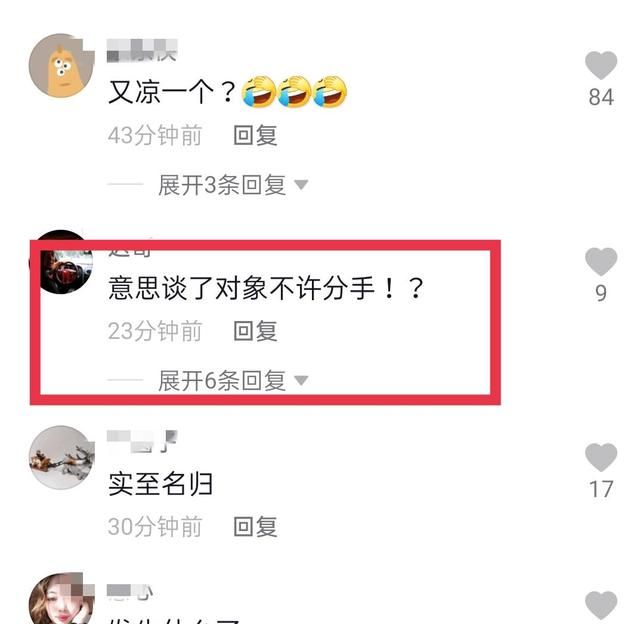Tap the heart on the bottom partially visible comment
640x624 pixels.
click(x=601, y=606)
